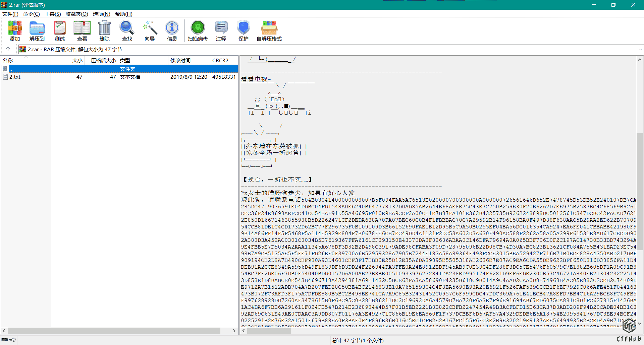644x345 pixels.
Task: Click the Delete (删除) trash icon
Action: coord(105,30)
